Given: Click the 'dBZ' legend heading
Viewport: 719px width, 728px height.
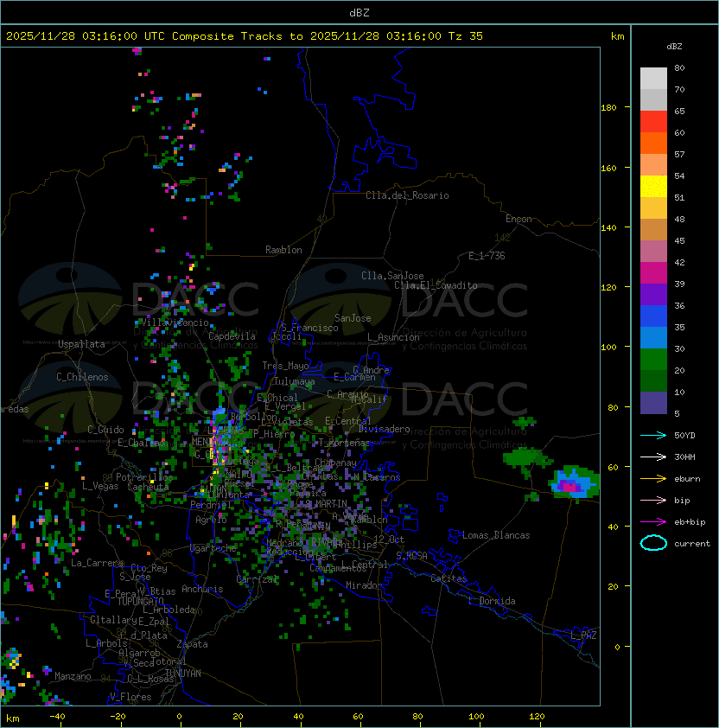Looking at the screenshot, I should point(674,47).
